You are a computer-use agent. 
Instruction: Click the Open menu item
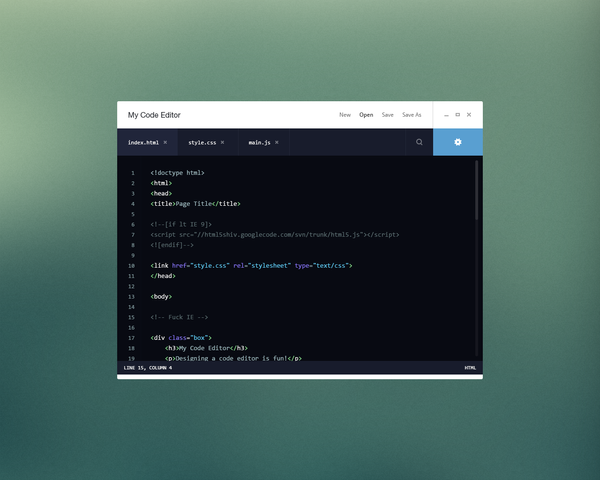[366, 115]
